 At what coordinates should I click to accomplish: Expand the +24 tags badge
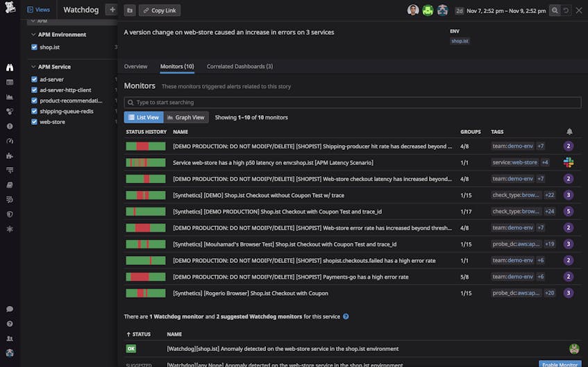click(x=549, y=212)
